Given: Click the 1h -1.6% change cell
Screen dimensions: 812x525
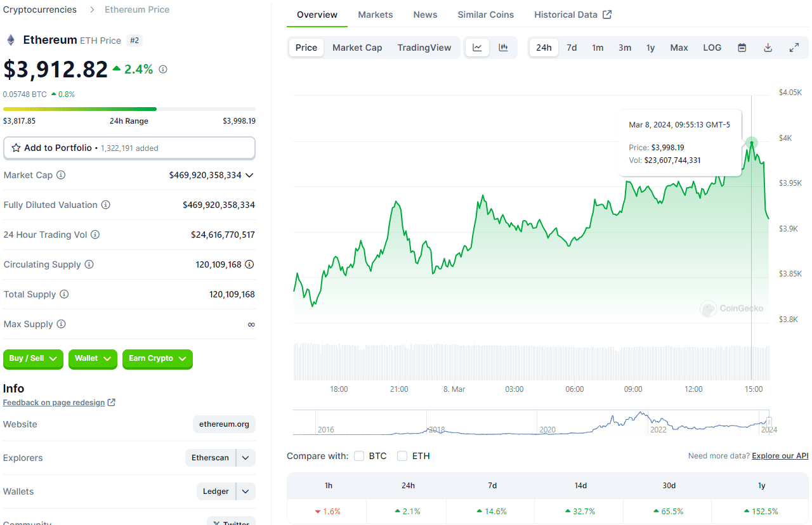Looking at the screenshot, I should coord(328,511).
